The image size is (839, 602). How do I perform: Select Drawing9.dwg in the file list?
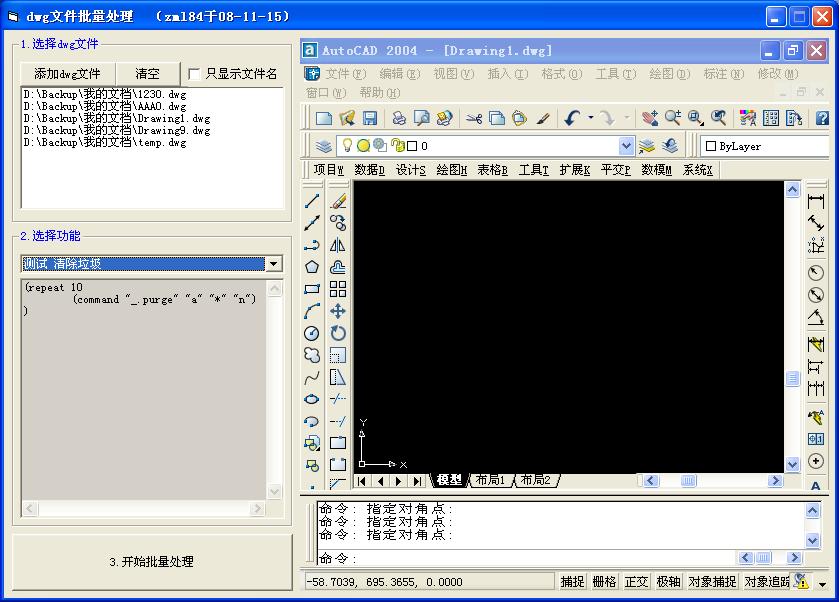pyautogui.click(x=117, y=130)
